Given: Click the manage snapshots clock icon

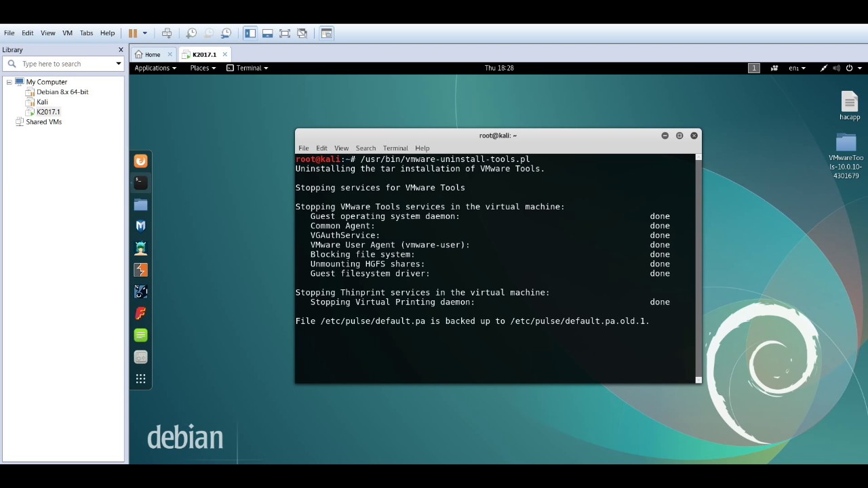Looking at the screenshot, I should tap(226, 33).
